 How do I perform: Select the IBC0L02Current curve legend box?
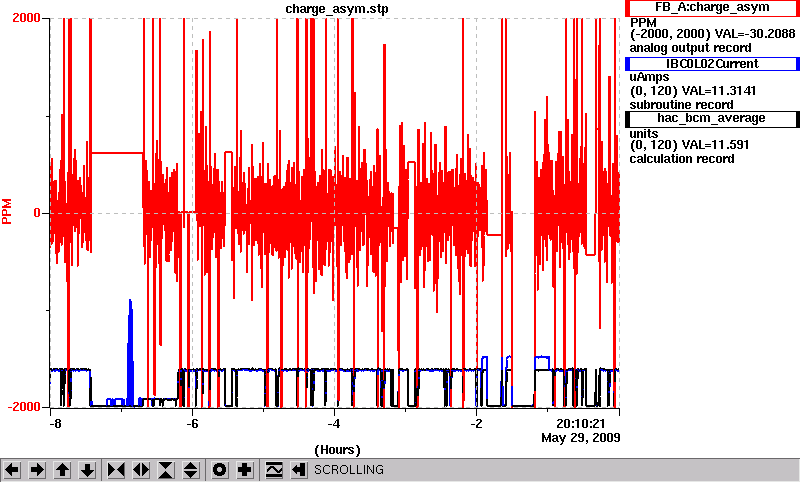coord(712,64)
